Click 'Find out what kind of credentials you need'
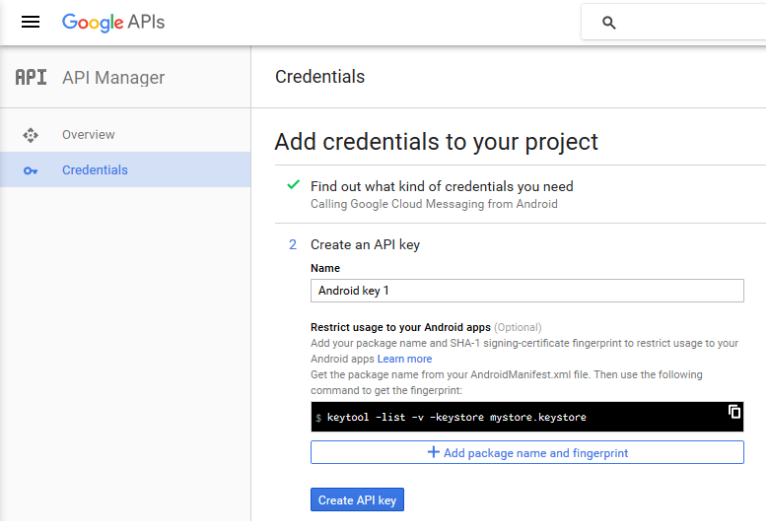Screen dimensions: 768x532 coord(442,186)
